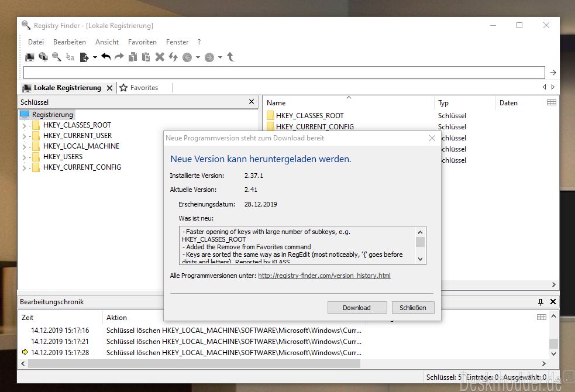Click the tab strip scroll-right arrow

553,87
